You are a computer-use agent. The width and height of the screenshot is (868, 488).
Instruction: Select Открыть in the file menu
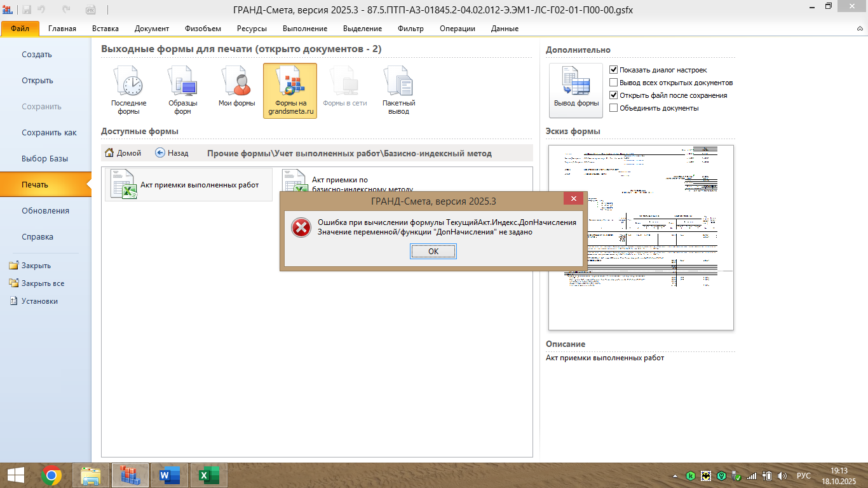point(46,81)
